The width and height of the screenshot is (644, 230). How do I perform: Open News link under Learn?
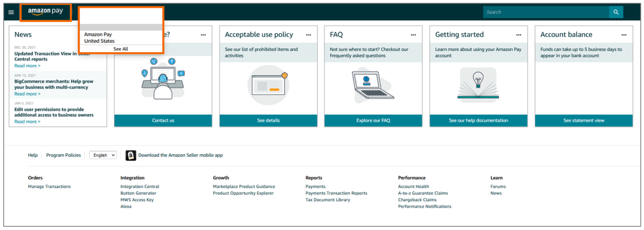(x=496, y=193)
